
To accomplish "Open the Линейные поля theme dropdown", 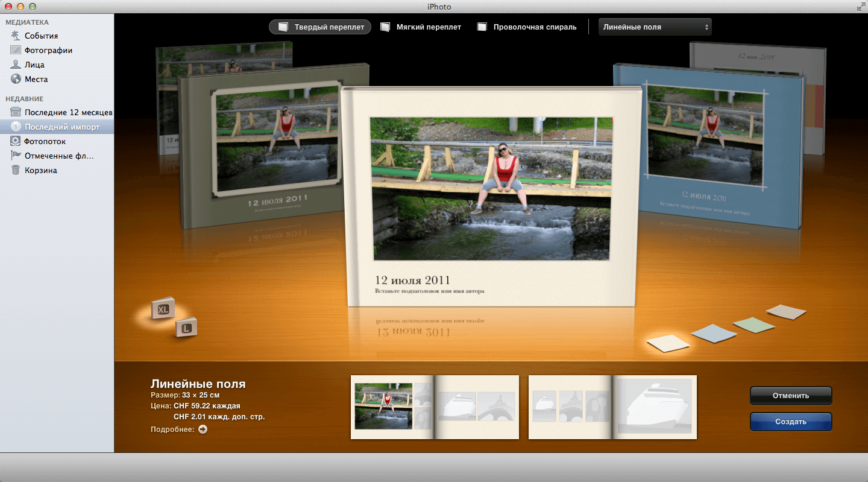I will 655,27.
